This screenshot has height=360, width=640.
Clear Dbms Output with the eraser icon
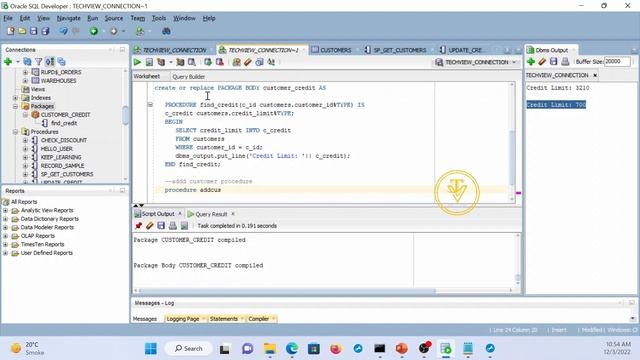[x=542, y=62]
